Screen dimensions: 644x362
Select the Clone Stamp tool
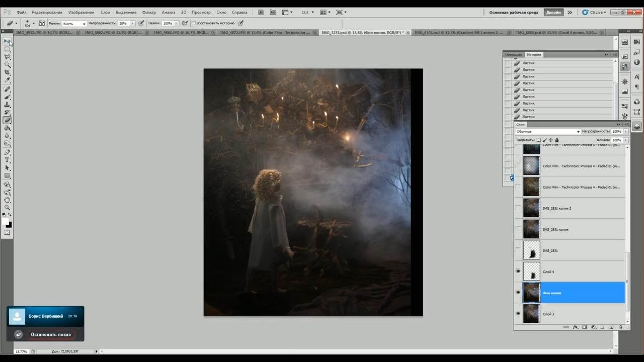click(7, 105)
